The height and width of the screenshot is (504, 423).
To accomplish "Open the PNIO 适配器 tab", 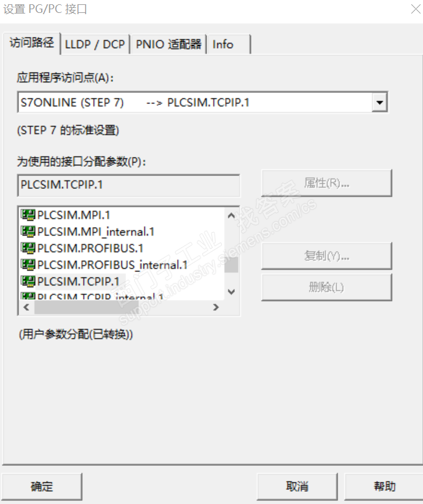I will (x=168, y=44).
